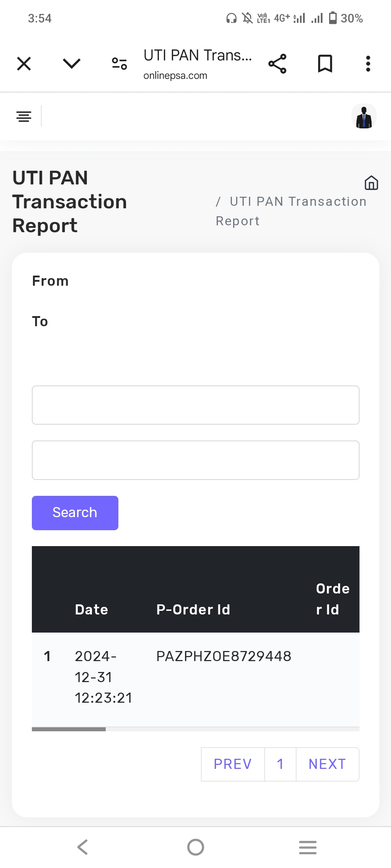Open the user profile avatar
391x868 pixels.
click(x=364, y=116)
